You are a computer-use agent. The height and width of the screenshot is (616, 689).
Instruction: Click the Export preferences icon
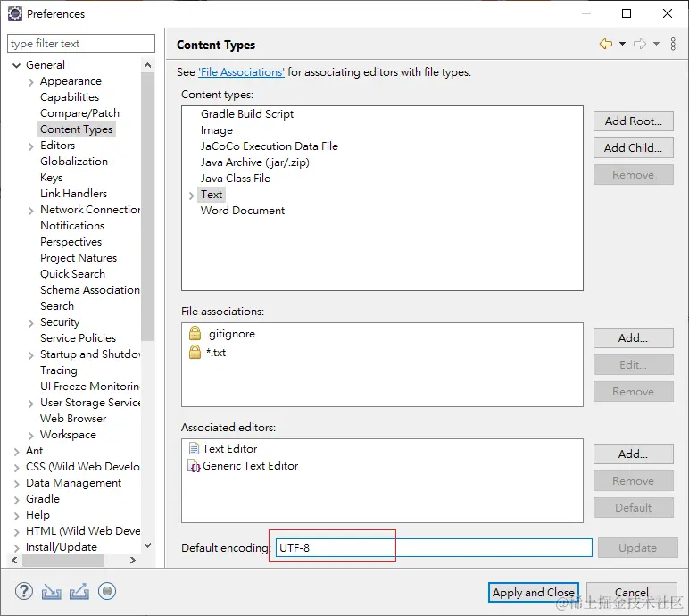(x=79, y=592)
